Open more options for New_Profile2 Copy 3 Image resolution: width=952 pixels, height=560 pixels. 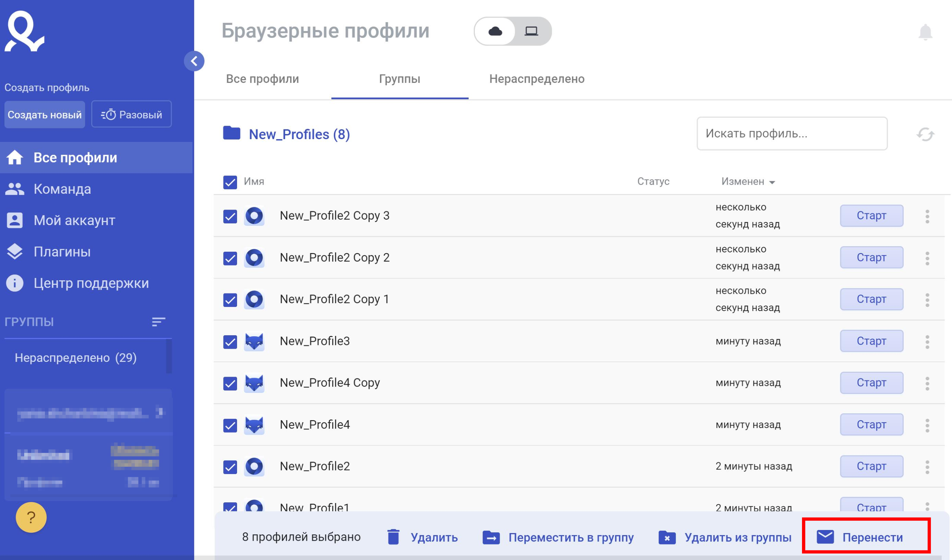pyautogui.click(x=927, y=216)
